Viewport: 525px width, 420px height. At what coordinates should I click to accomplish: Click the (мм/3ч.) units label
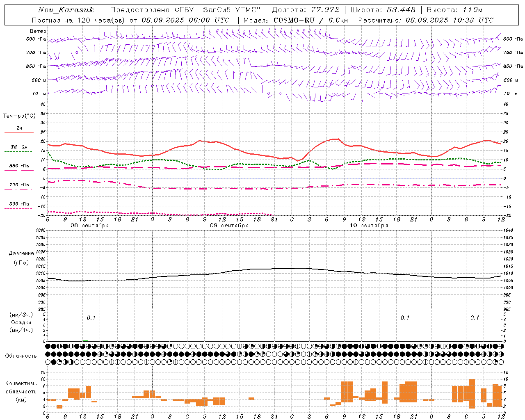[x=21, y=315]
